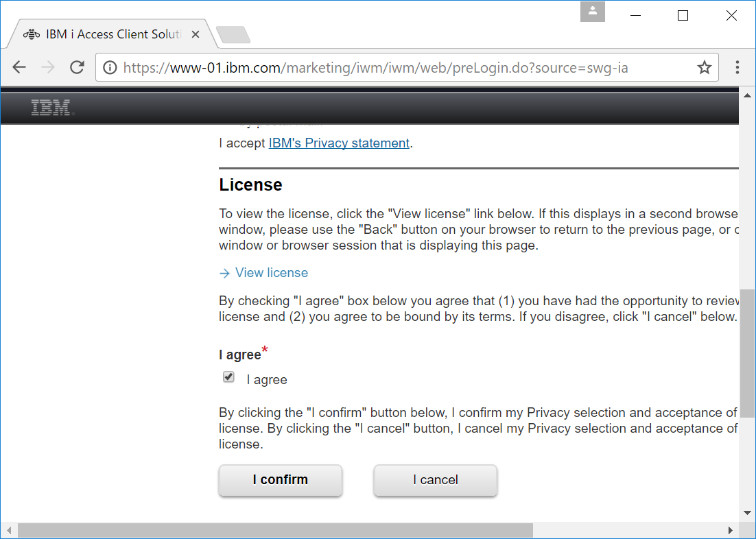The width and height of the screenshot is (756, 539).
Task: Click the right arrow on the horizontal scrollbar
Action: [x=731, y=529]
